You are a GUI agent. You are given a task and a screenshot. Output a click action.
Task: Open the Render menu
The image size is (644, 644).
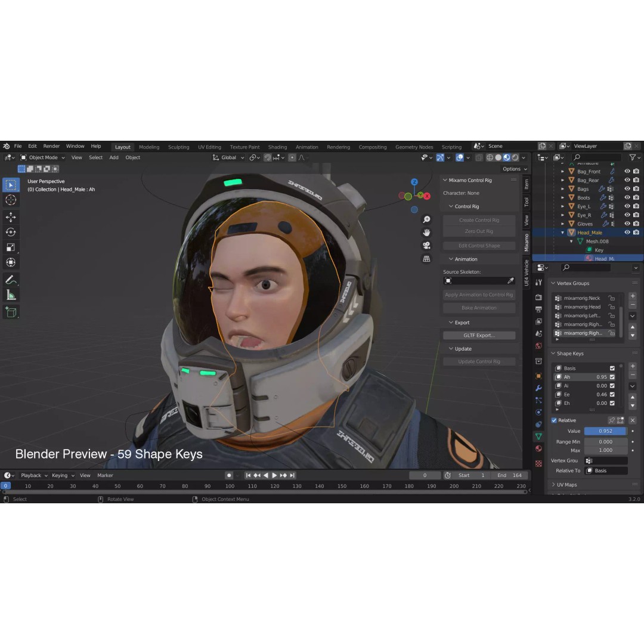point(51,146)
